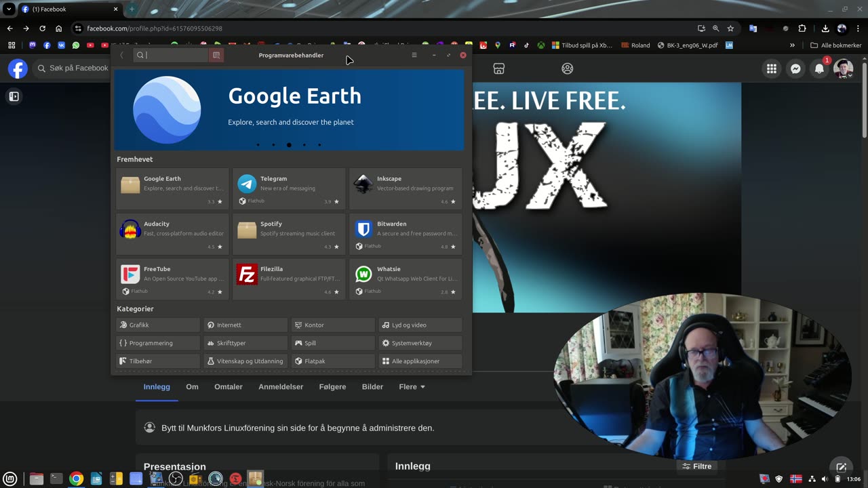Open Lyd og video category
Screen dimensions: 868x488
420,325
